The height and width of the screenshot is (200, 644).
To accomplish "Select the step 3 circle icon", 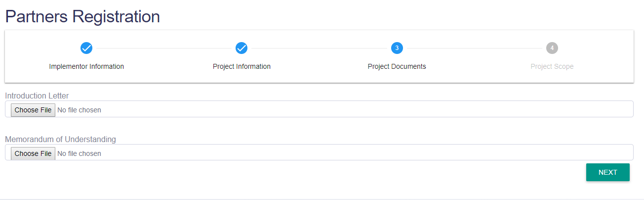I will click(397, 48).
